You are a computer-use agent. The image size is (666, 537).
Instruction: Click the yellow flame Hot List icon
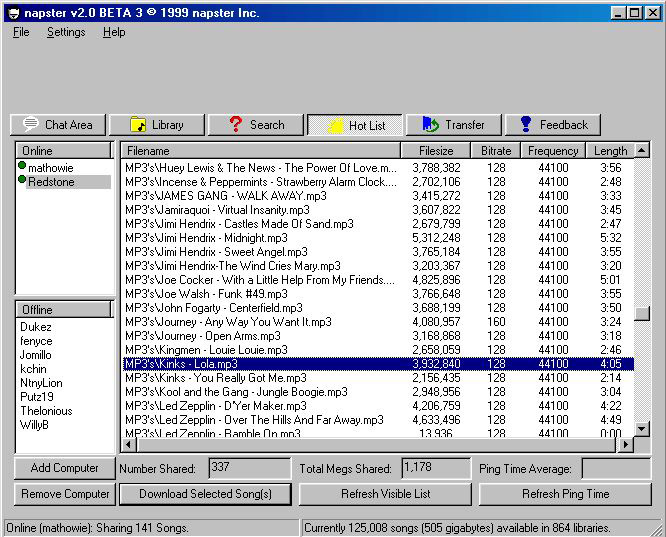point(335,126)
